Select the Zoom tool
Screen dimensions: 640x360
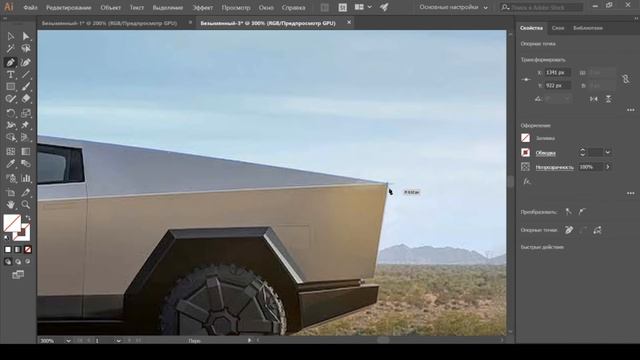pos(26,204)
